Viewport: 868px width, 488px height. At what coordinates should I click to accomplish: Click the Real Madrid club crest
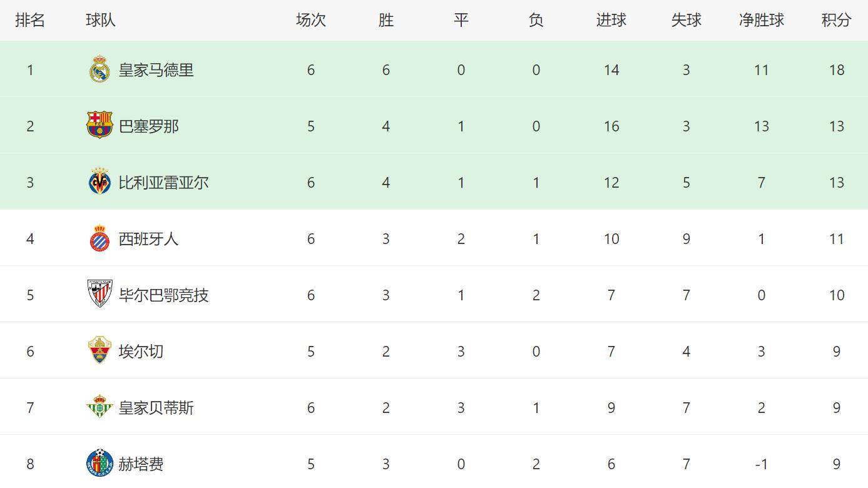tap(99, 69)
